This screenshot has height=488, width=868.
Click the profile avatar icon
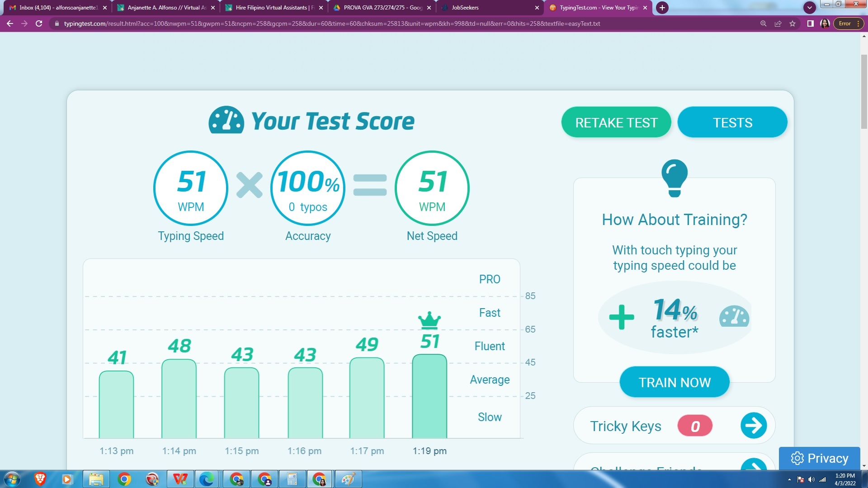click(825, 23)
